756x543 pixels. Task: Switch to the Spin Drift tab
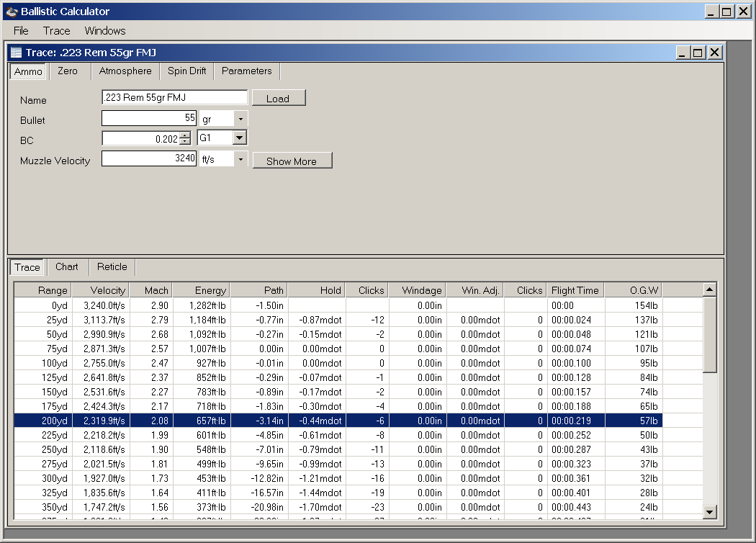click(x=187, y=71)
